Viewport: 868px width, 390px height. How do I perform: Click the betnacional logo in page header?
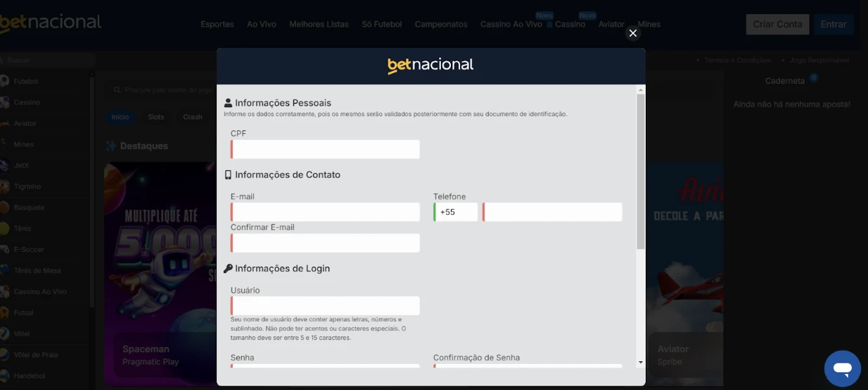[51, 23]
